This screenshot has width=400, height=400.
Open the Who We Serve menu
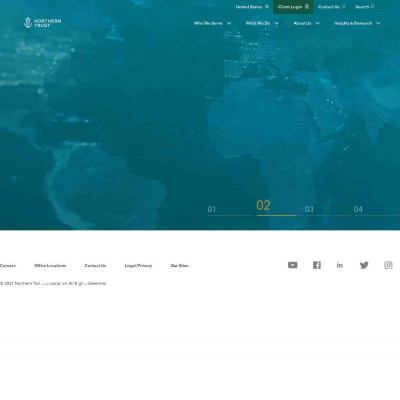(x=208, y=23)
